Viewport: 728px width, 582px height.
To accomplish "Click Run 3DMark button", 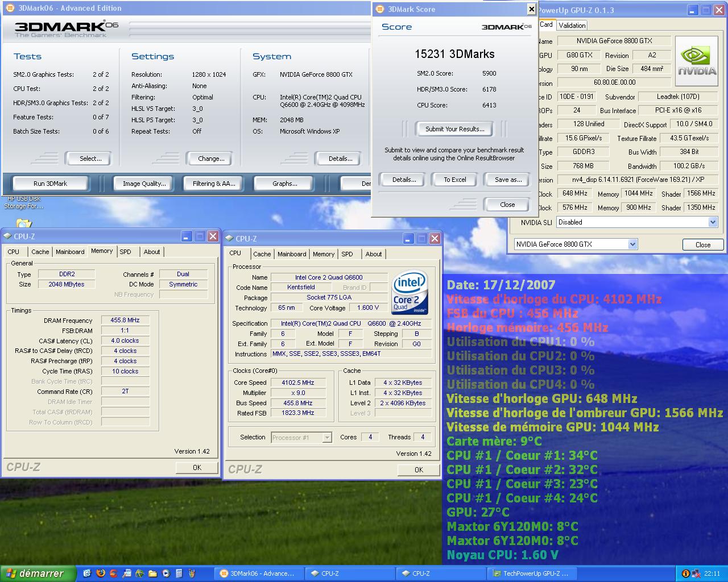I will click(50, 184).
